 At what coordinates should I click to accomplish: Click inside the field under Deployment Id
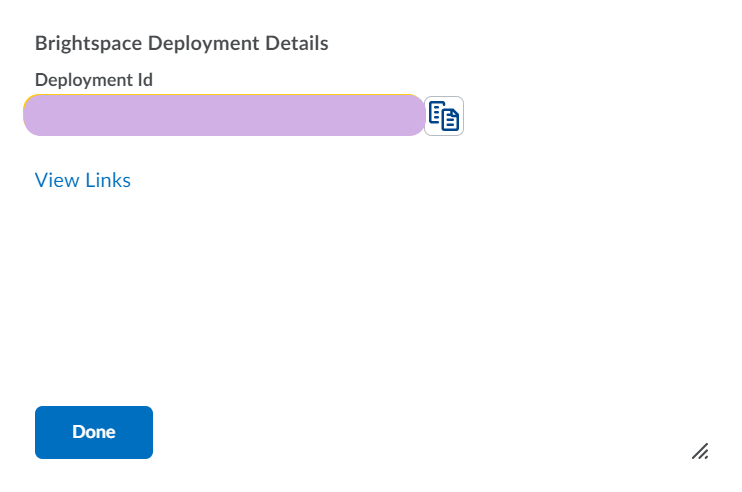(224, 116)
